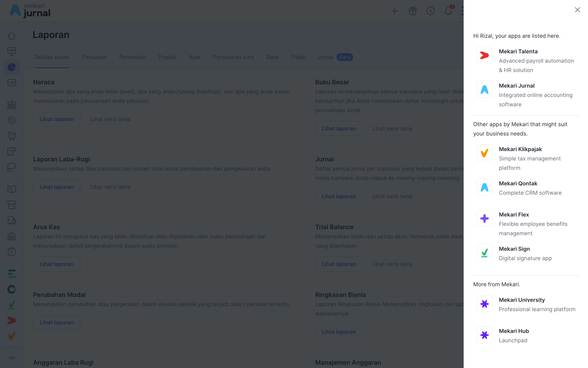Click Lihat versi lama for Laba-Rugi
The height and width of the screenshot is (368, 588).
pos(110,187)
